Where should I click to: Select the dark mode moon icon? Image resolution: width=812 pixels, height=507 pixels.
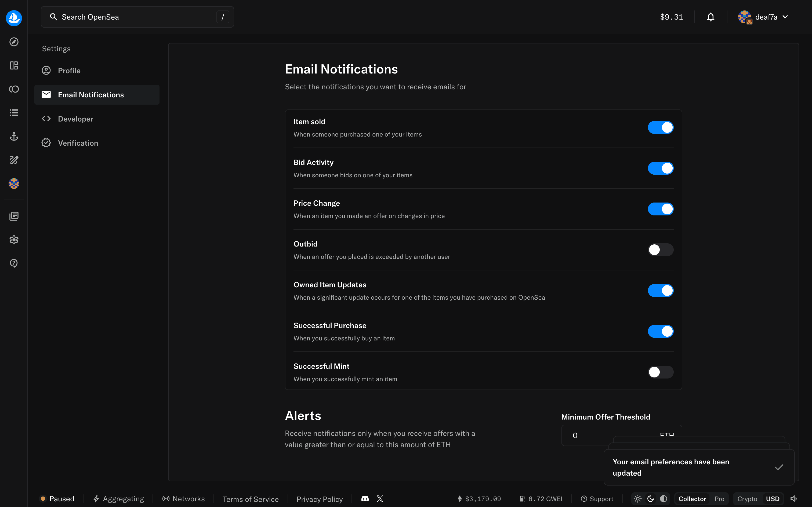(651, 499)
